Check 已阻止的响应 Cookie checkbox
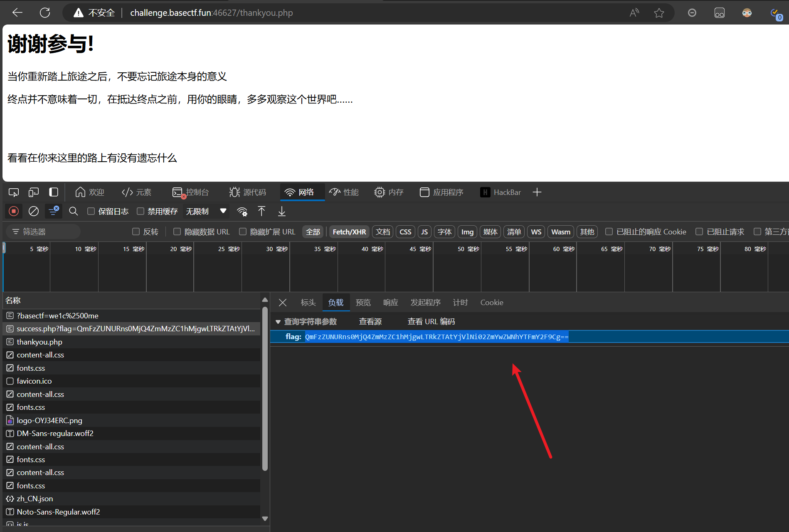 609,232
